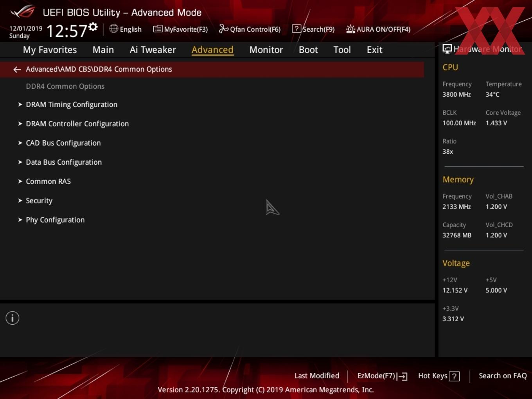Switch to the Monitor tab
This screenshot has height=399, width=532.
click(266, 50)
